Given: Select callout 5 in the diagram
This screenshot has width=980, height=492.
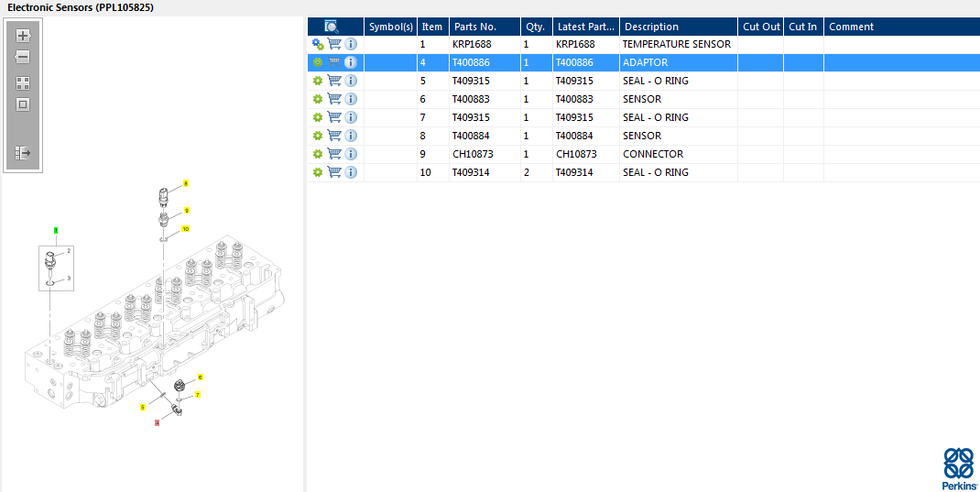Looking at the screenshot, I should point(143,407).
